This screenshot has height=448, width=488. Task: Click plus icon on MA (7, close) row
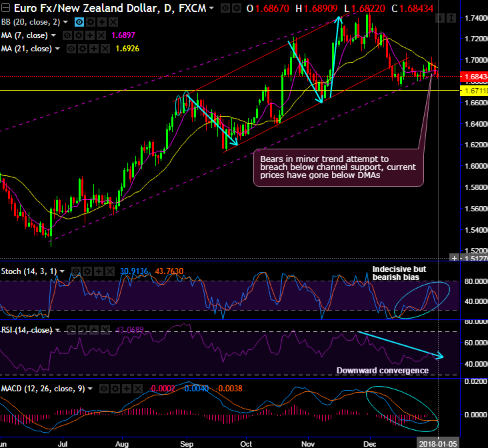pyautogui.click(x=90, y=35)
